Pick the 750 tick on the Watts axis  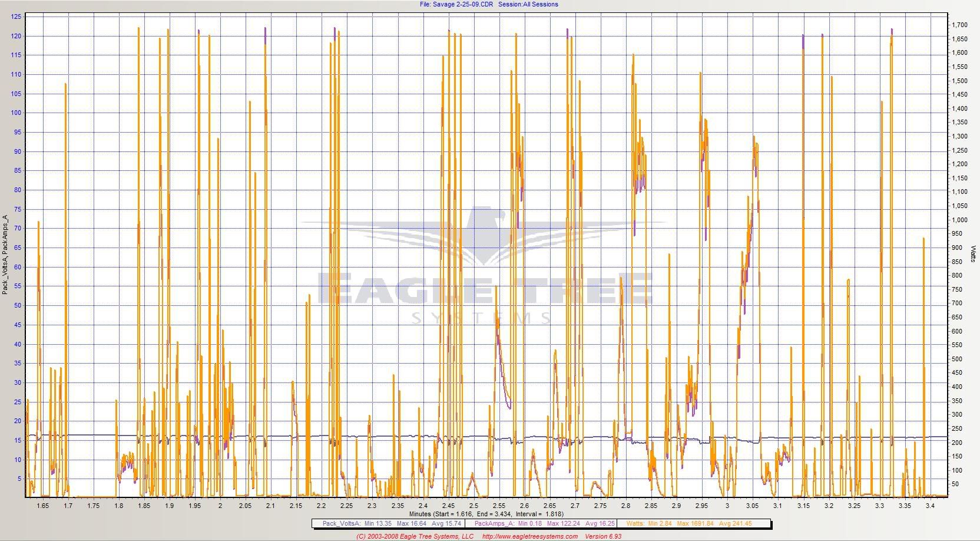click(x=958, y=289)
